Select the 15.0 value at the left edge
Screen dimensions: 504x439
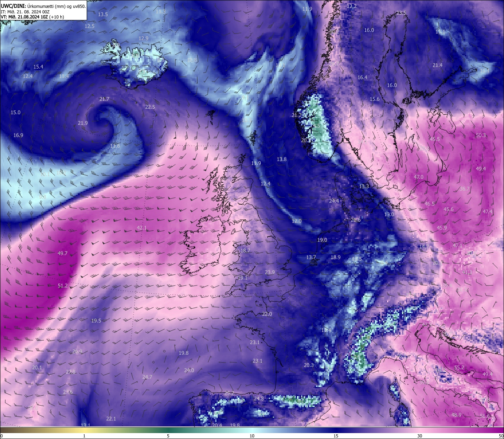[x=15, y=112]
